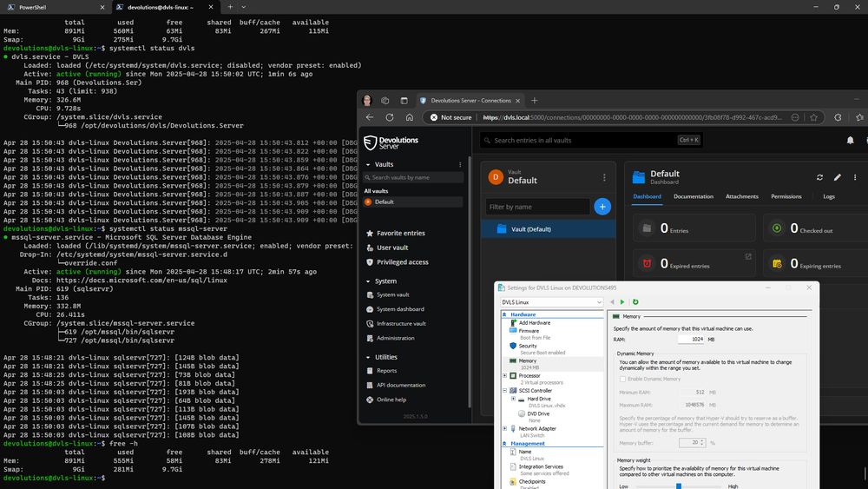The width and height of the screenshot is (868, 489).
Task: Open the notifications bell in Devolutions Server
Action: click(x=850, y=140)
